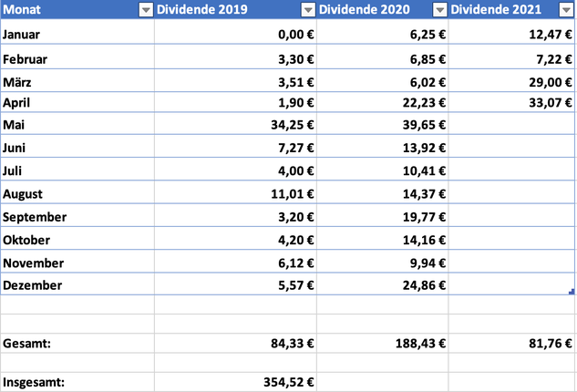The height and width of the screenshot is (392, 577).
Task: Click the 10,41 € cell
Action: [x=383, y=169]
